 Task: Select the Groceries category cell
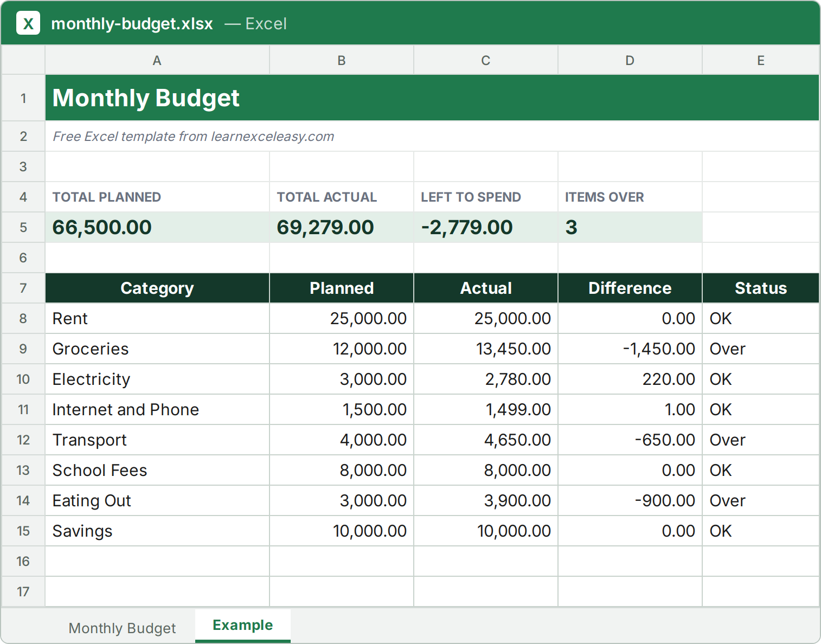(x=157, y=349)
